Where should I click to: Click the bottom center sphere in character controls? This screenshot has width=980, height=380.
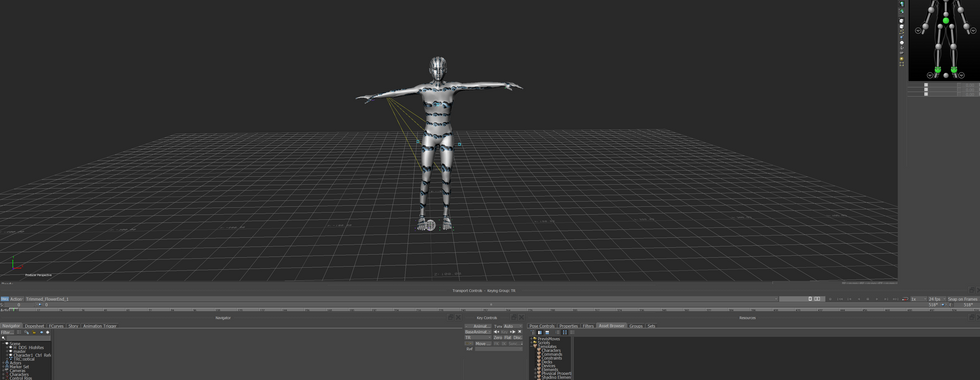pyautogui.click(x=946, y=76)
